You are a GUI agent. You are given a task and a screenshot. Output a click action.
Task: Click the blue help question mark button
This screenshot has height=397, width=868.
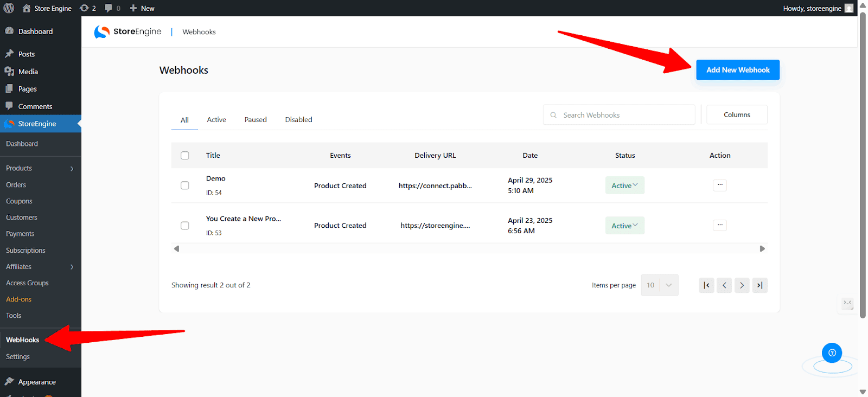pyautogui.click(x=832, y=353)
